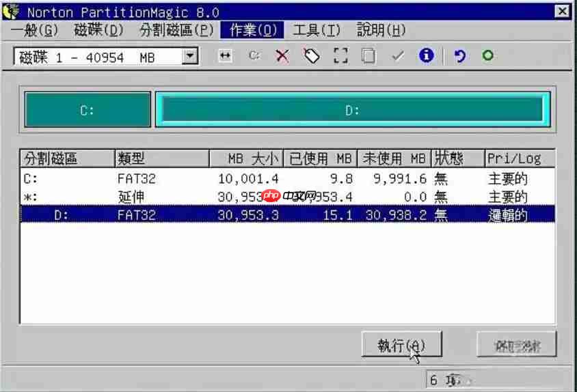Click the 未使用 MB column header
This screenshot has width=577, height=392.
tap(394, 158)
